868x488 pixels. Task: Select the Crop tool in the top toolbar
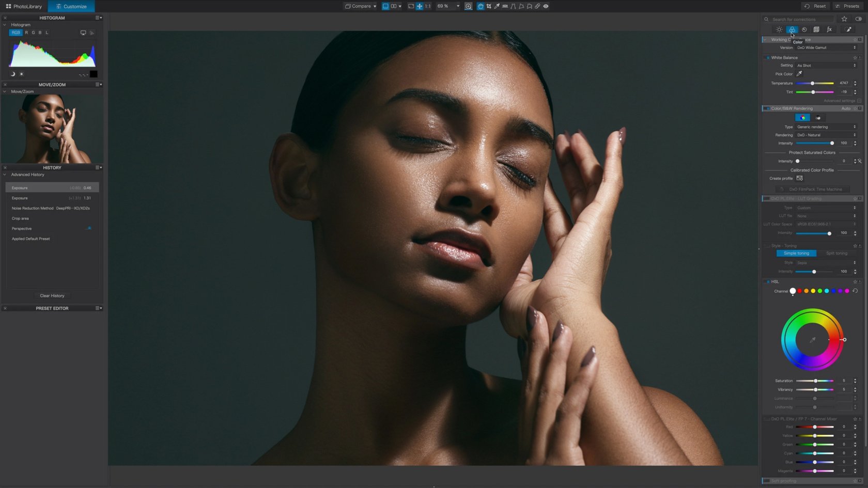pyautogui.click(x=489, y=6)
